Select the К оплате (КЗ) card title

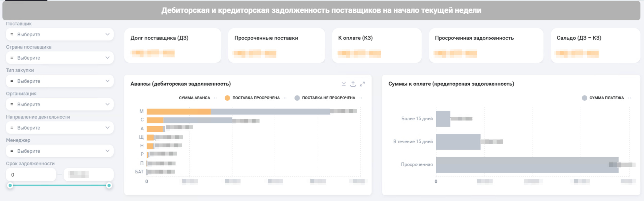(x=355, y=38)
